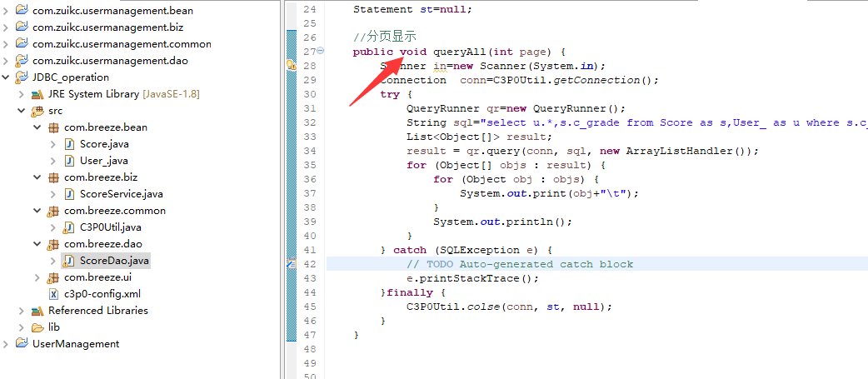Click the JDBC_operation project icon
The image size is (868, 379).
point(22,77)
